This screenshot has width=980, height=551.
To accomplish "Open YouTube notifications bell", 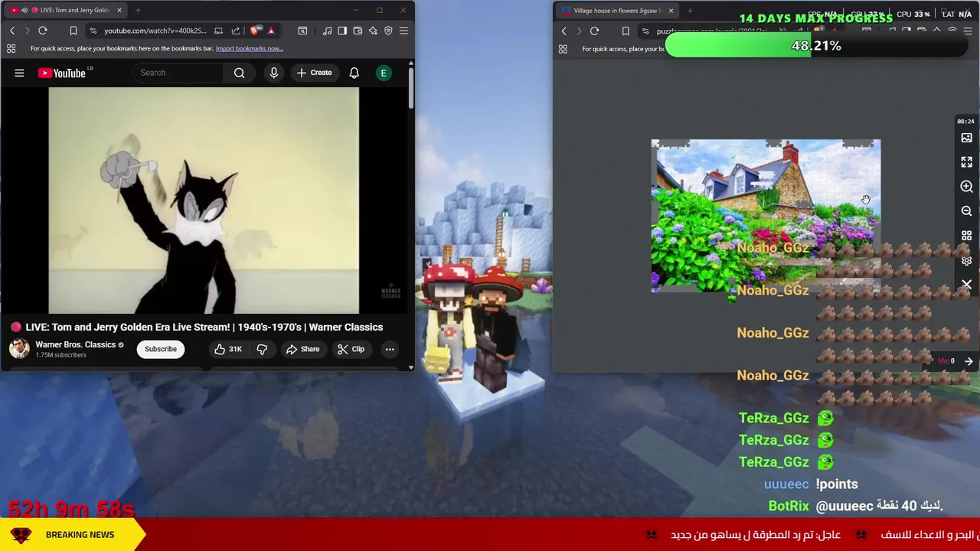I will pos(354,73).
